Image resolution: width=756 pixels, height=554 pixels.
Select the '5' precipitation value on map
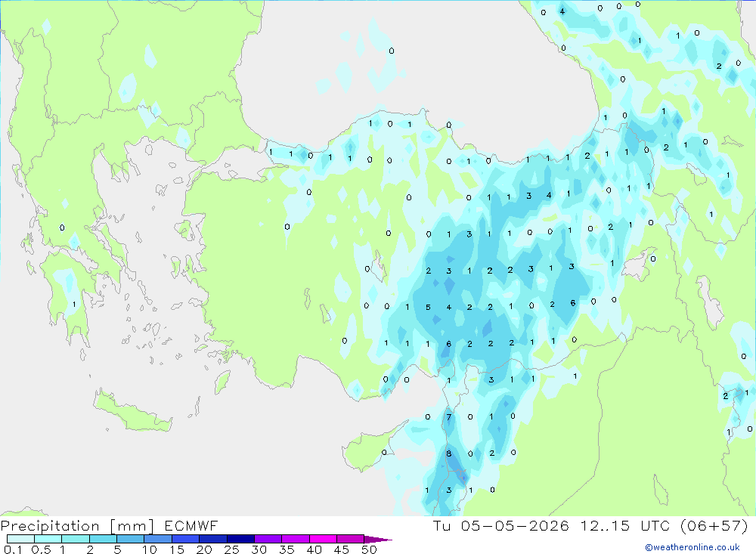pyautogui.click(x=428, y=307)
